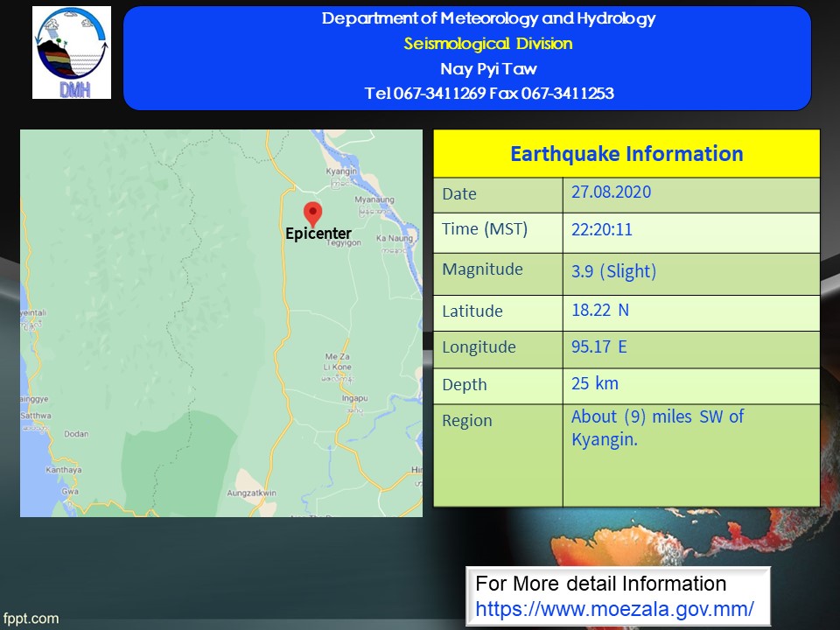Viewport: 840px width, 630px height.
Task: Click the Gwa label on the map
Action: click(x=71, y=493)
